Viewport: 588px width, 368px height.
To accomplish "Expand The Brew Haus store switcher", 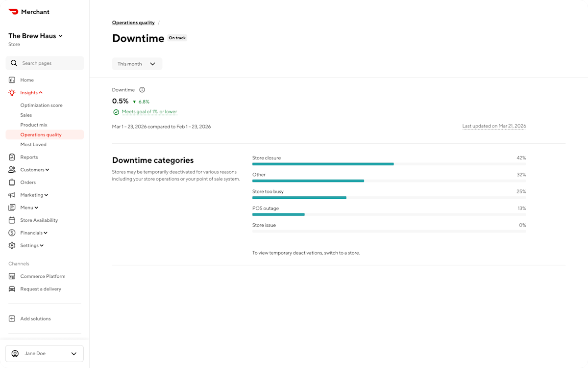I will coord(35,35).
